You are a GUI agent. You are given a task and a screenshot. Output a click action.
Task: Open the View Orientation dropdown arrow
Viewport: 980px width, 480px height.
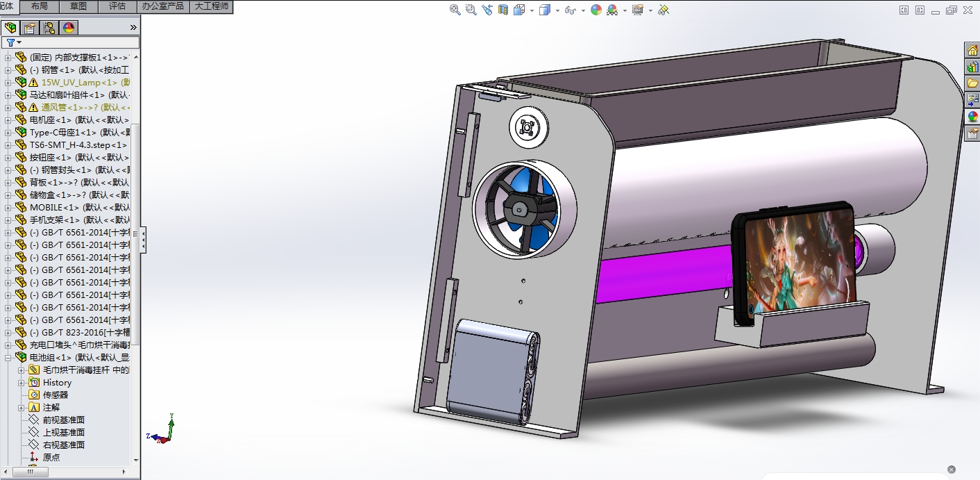click(x=532, y=10)
